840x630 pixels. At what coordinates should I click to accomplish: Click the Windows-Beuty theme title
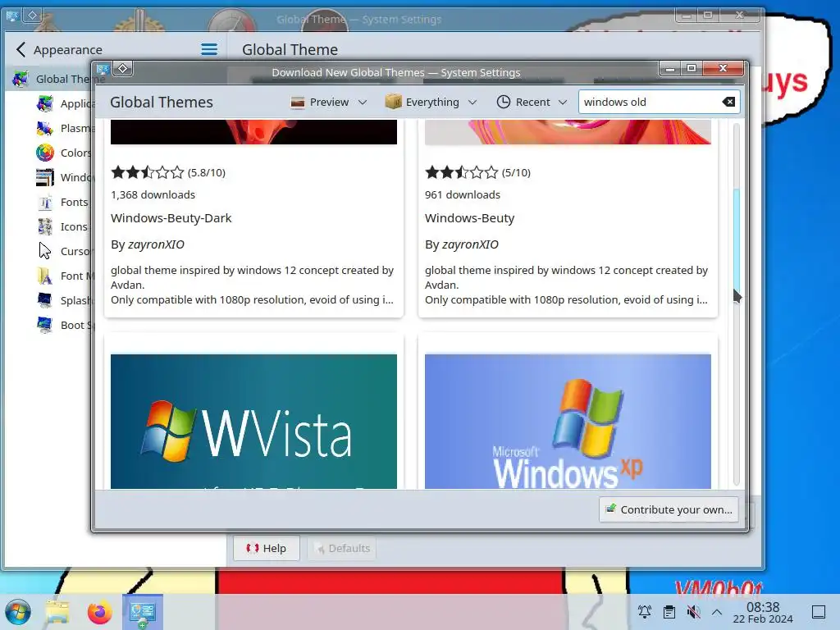(x=470, y=218)
